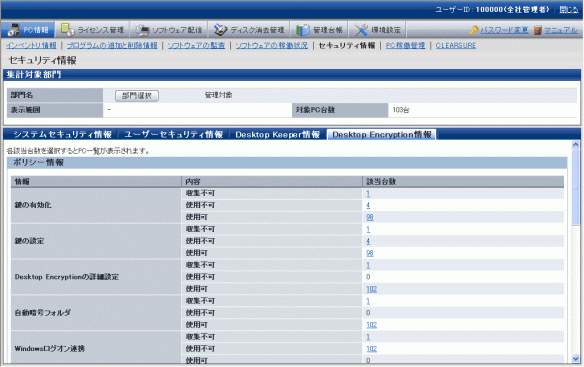Open count 4 for 鍵の有効化 使用不可
The height and width of the screenshot is (367, 584).
coord(368,205)
